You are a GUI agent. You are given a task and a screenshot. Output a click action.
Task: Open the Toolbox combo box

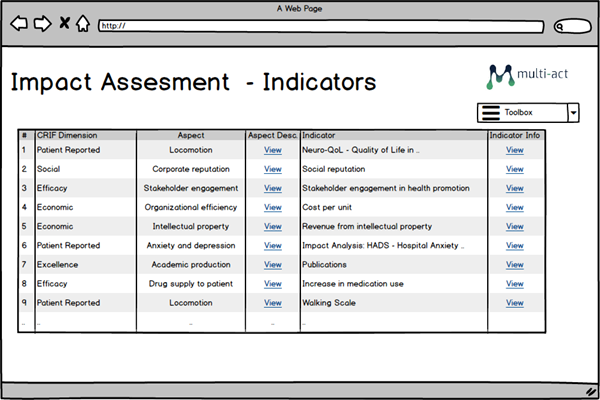(527, 113)
